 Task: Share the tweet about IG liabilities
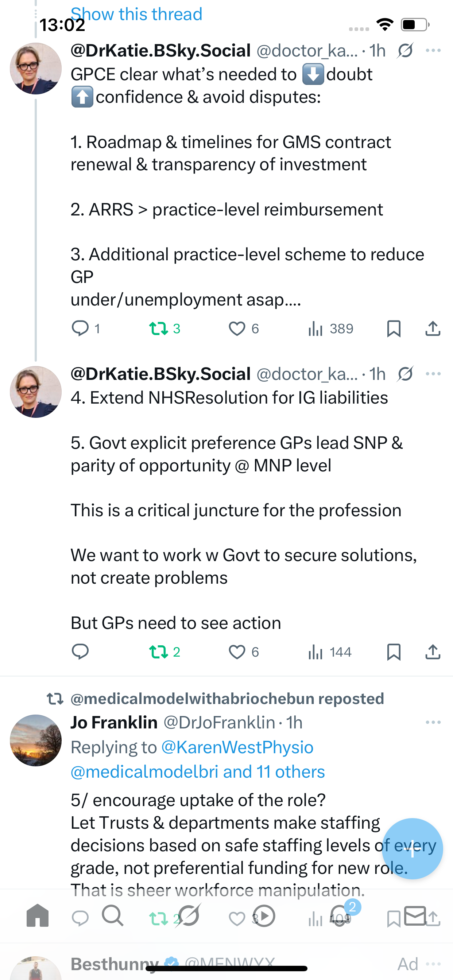pos(433,652)
